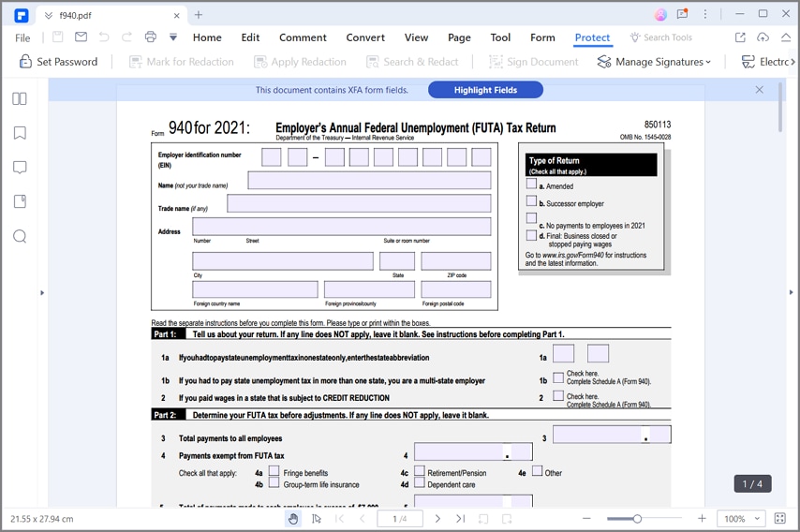This screenshot has width=800, height=532.
Task: Open the notifications message icon
Action: (682, 14)
